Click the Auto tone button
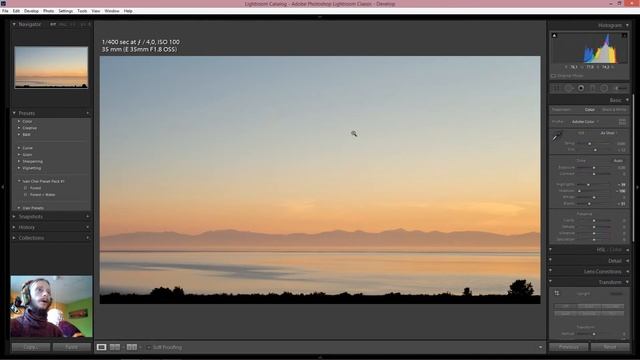Image resolution: width=640 pixels, height=360 pixels. click(x=618, y=161)
